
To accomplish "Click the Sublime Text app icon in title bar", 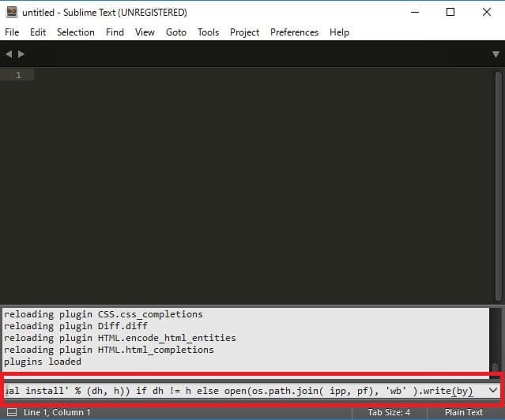I will [x=12, y=12].
